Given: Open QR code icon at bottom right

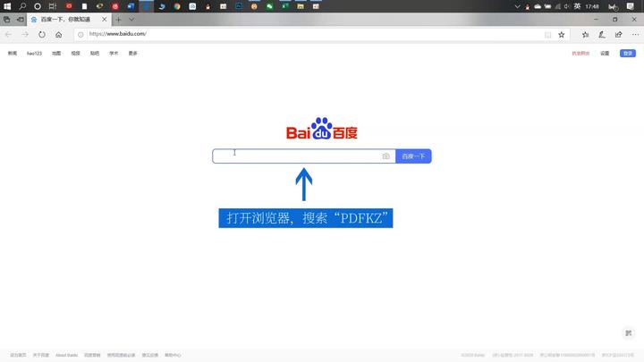Looking at the screenshot, I should 629,333.
